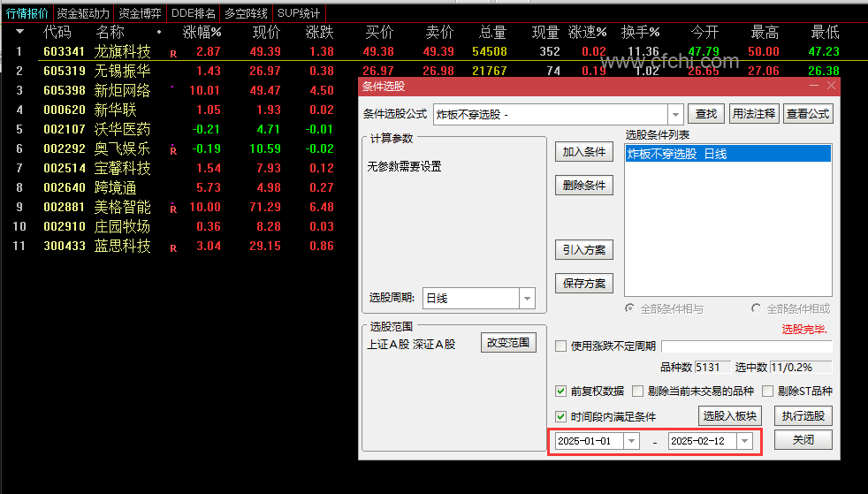Enable the 使用涨跌不定周期 checkbox
The width and height of the screenshot is (868, 494).
point(560,346)
